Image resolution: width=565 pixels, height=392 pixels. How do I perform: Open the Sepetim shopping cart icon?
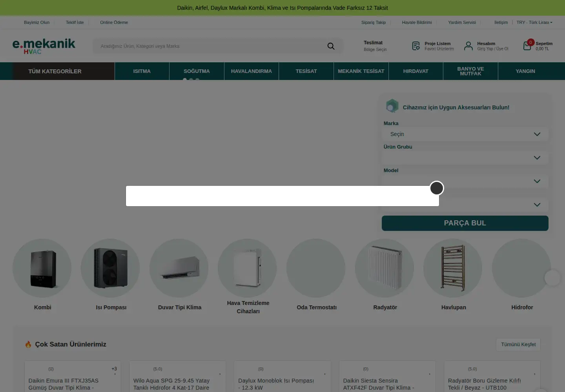coord(528,46)
